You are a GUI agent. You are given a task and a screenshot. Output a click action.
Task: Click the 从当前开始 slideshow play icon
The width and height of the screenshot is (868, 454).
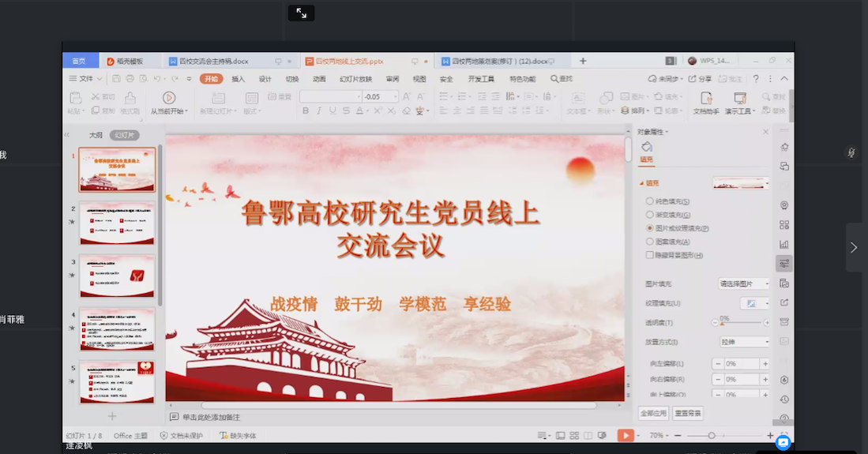click(x=168, y=98)
